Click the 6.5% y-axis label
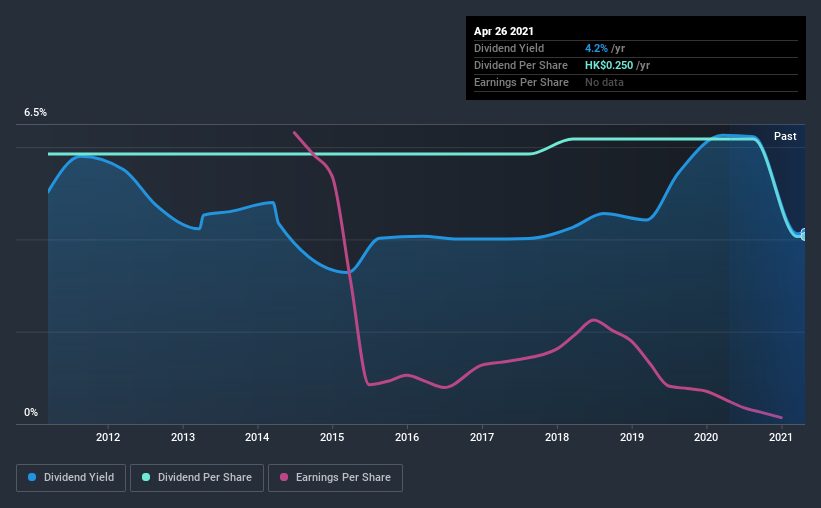This screenshot has height=508, width=821. 35,113
